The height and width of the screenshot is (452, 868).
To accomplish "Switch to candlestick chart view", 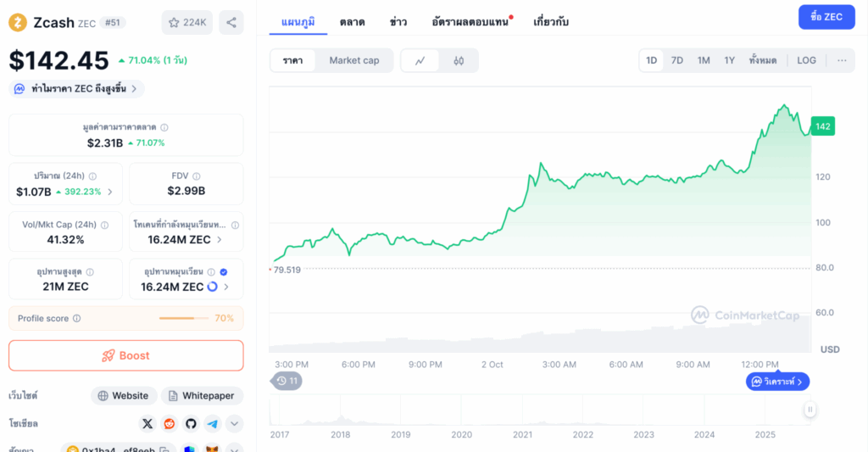I will click(x=459, y=60).
